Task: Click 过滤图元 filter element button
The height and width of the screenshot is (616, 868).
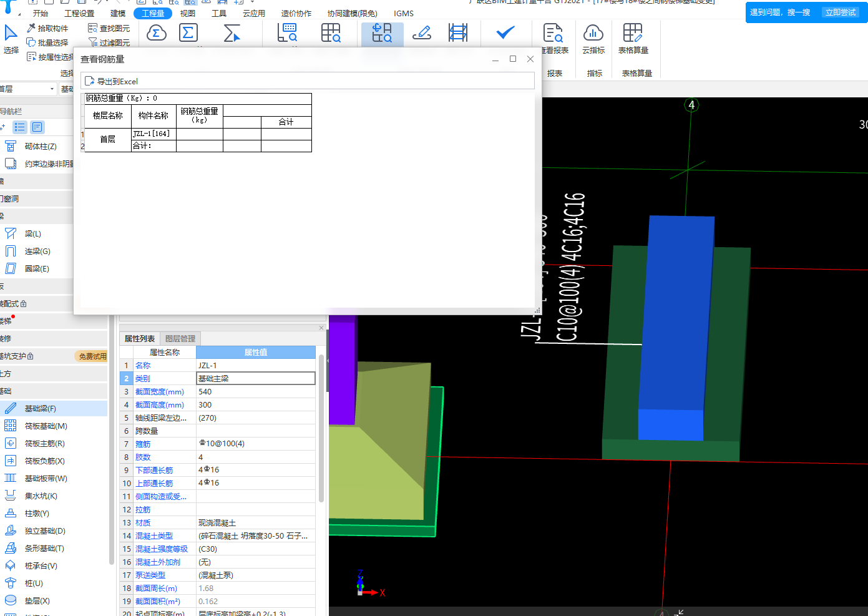Action: point(109,42)
